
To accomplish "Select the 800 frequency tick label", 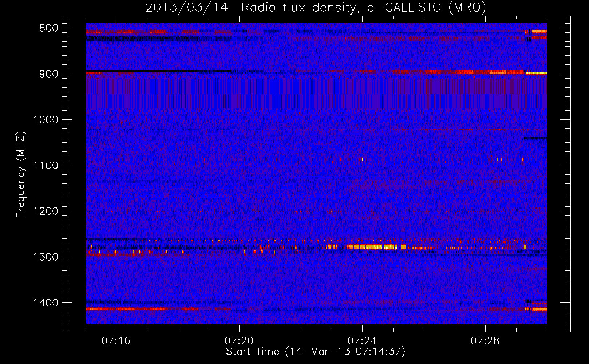I will click(48, 28).
